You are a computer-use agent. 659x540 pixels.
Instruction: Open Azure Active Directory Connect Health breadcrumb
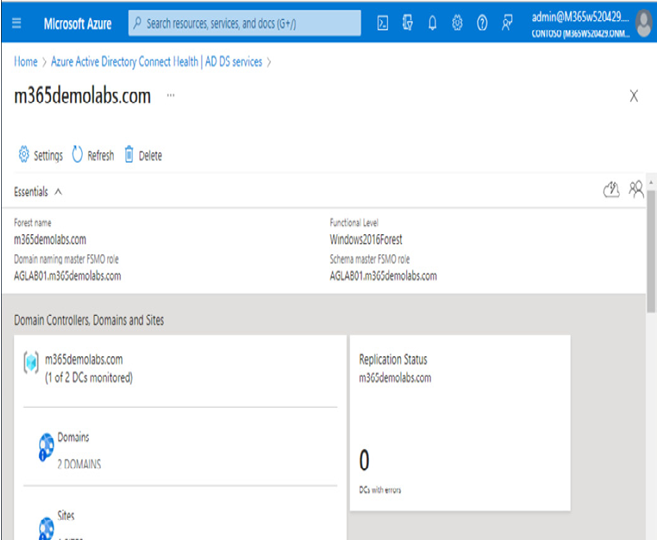click(156, 62)
